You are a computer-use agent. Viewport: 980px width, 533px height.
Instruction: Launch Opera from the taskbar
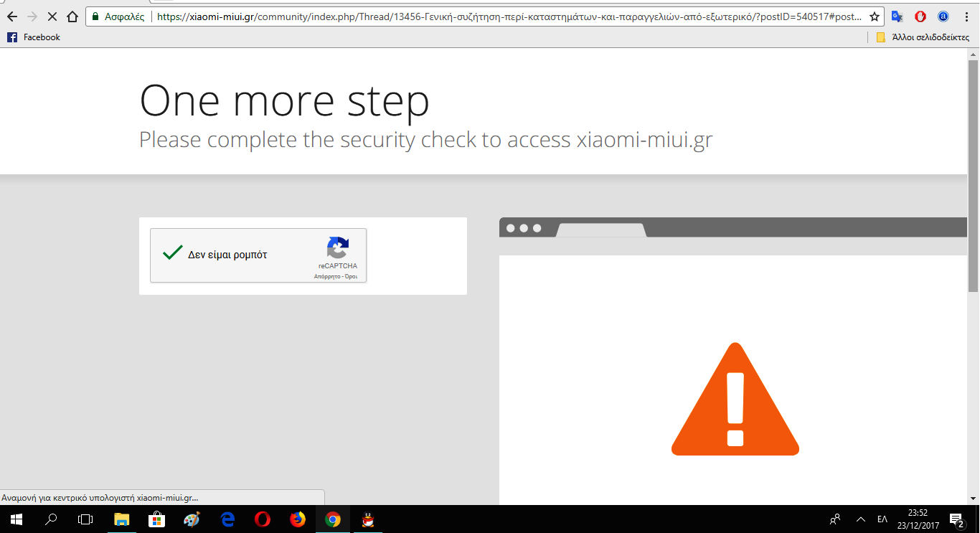[263, 519]
